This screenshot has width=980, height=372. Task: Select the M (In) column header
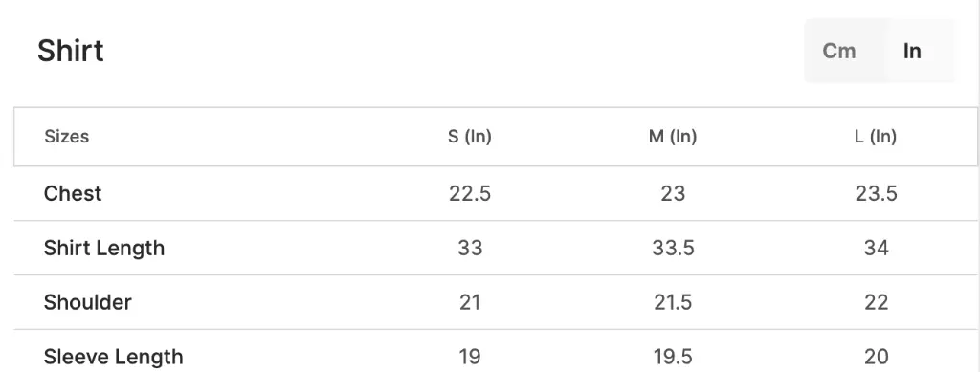[673, 136]
